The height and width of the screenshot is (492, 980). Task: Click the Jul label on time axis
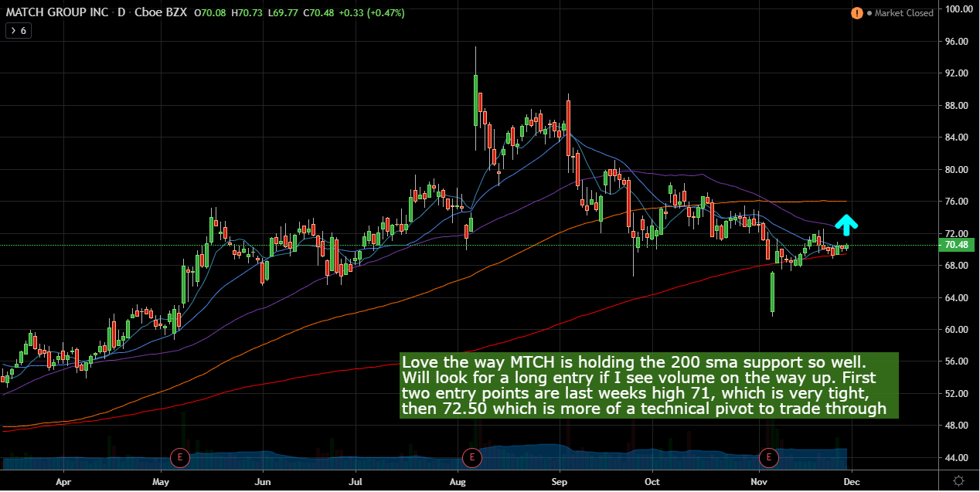[x=356, y=480]
